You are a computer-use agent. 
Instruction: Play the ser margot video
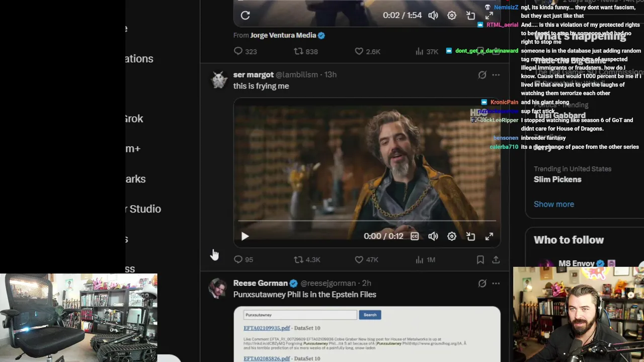pos(245,236)
